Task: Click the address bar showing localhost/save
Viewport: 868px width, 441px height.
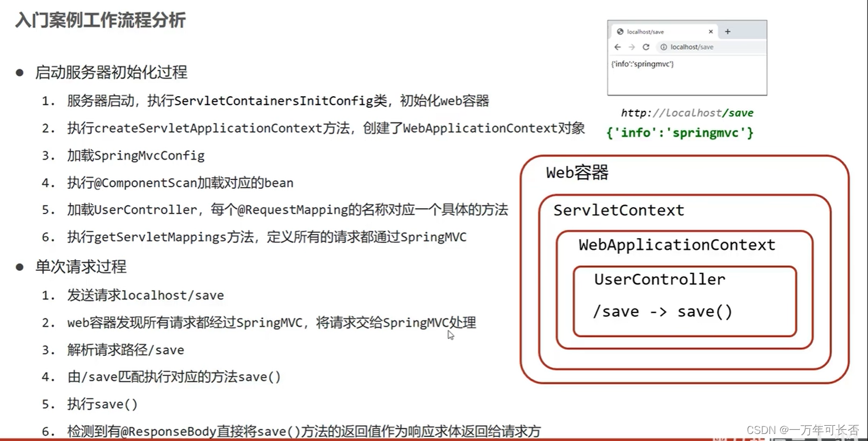Action: [710, 47]
